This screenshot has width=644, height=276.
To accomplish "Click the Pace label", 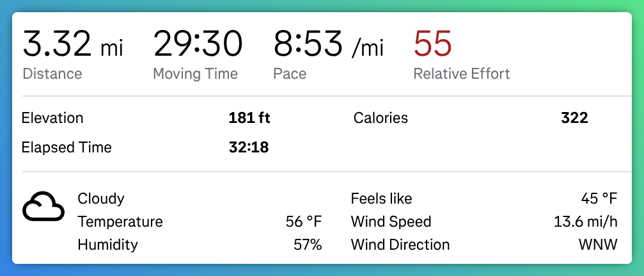I will coord(290,74).
